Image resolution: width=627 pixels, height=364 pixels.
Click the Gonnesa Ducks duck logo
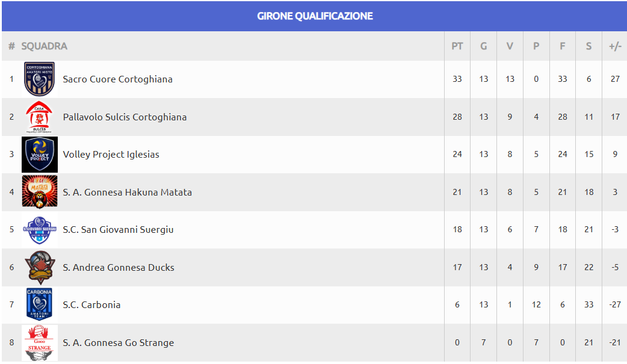(40, 268)
